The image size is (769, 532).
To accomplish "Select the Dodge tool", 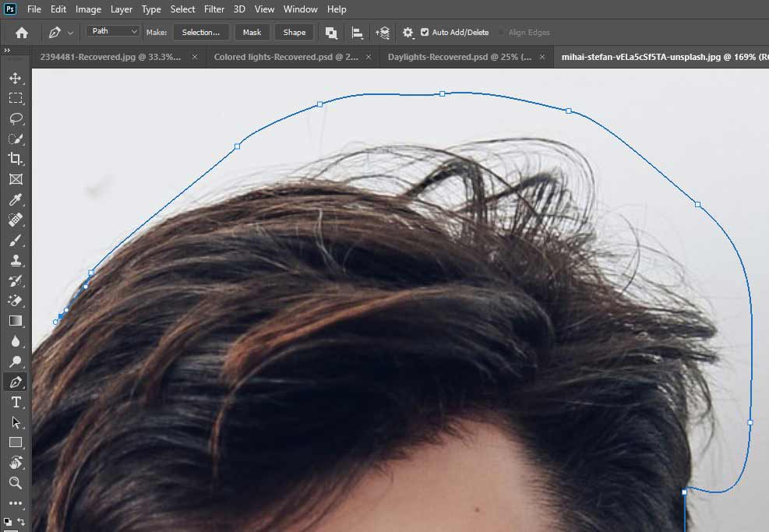I will point(16,361).
